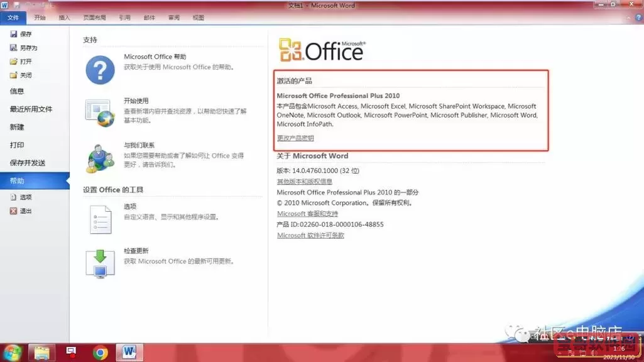Open 其他版本和版权信息 link

[304, 182]
